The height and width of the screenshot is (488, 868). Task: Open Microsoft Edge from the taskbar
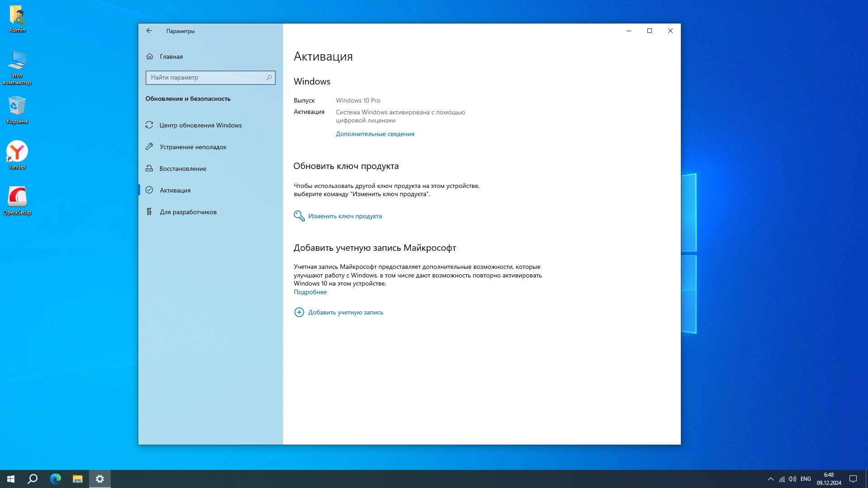pyautogui.click(x=55, y=479)
